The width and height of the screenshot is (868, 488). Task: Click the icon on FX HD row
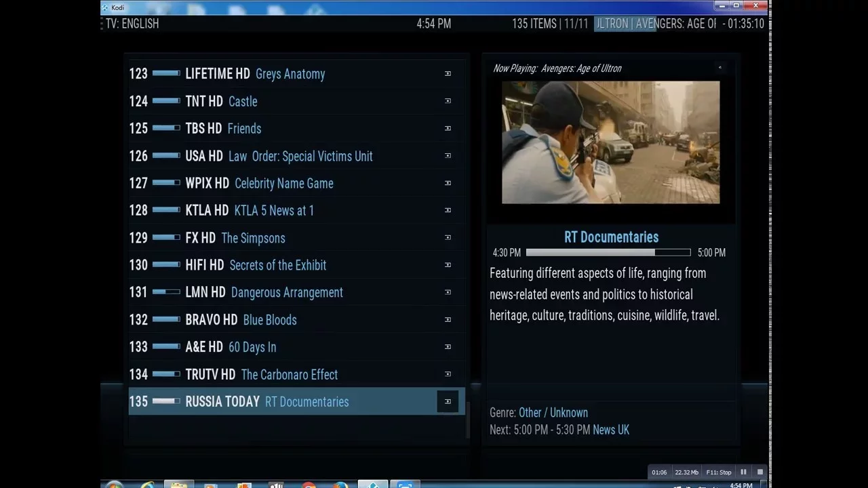point(448,238)
